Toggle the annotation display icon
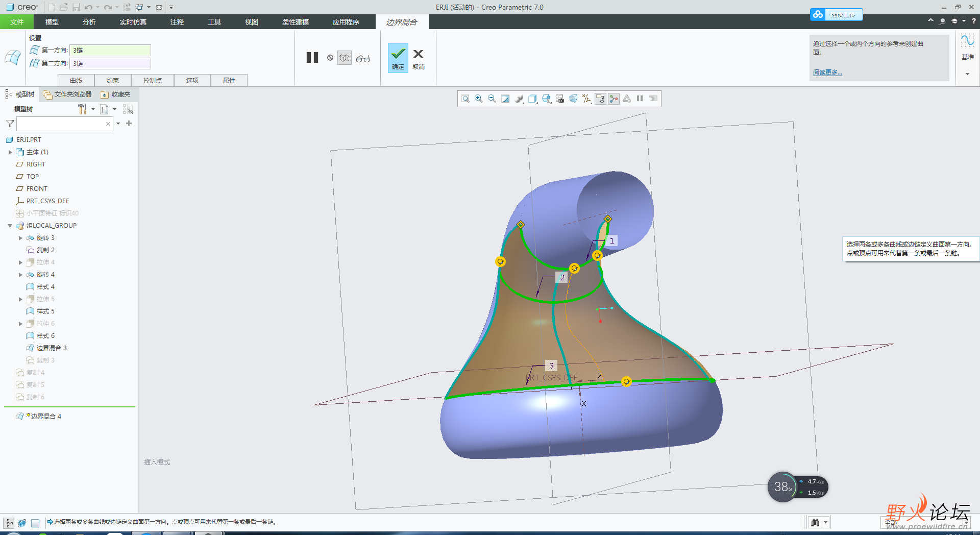 (600, 99)
